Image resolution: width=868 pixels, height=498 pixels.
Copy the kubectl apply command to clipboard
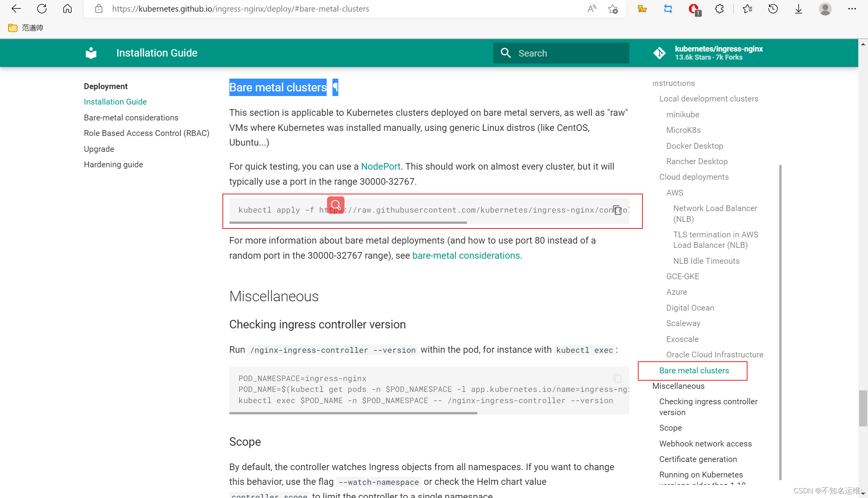click(x=618, y=210)
